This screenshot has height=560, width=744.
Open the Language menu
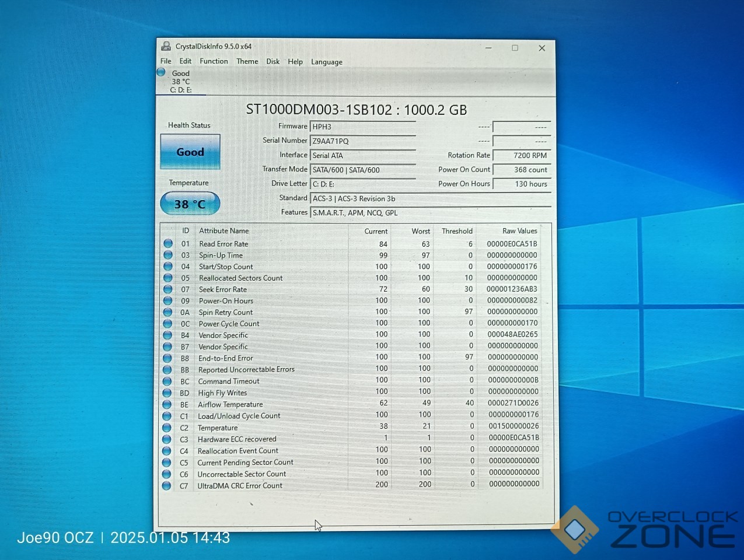click(x=327, y=62)
